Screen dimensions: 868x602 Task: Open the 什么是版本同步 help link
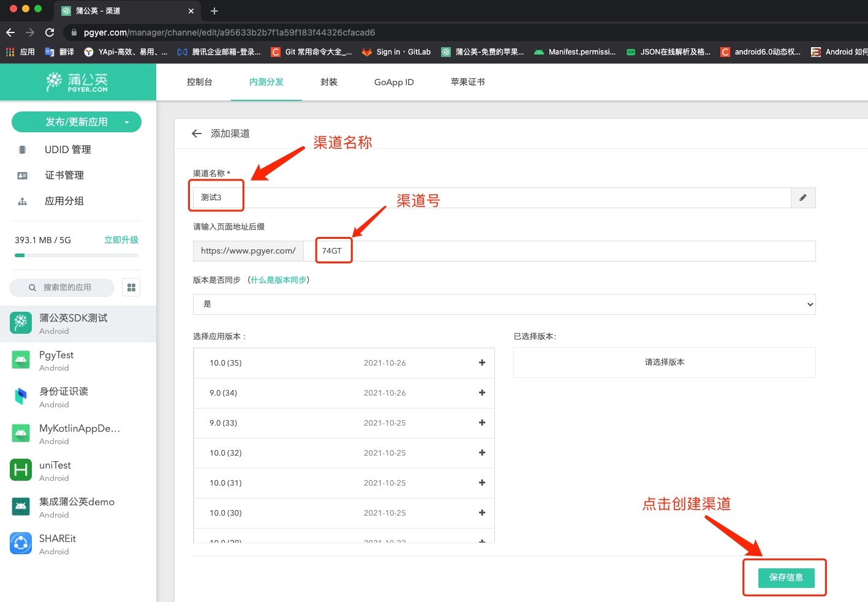[278, 280]
